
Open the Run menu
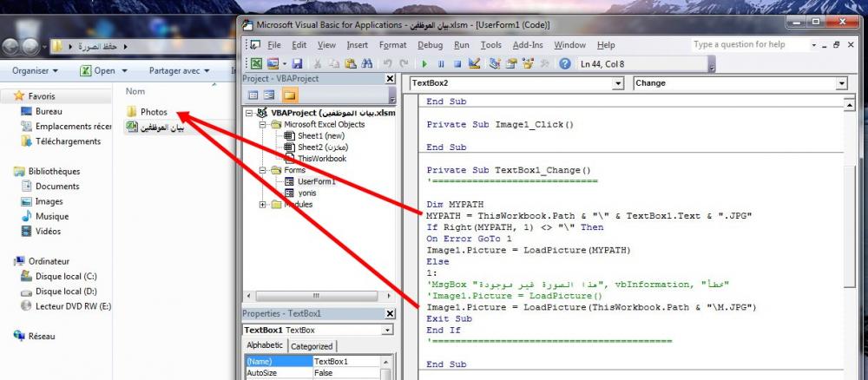(461, 45)
